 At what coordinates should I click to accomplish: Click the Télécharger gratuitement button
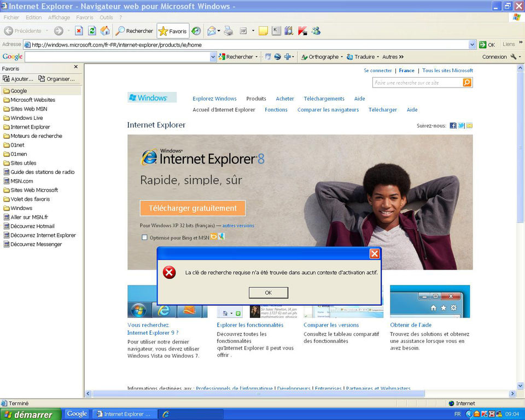pos(192,208)
